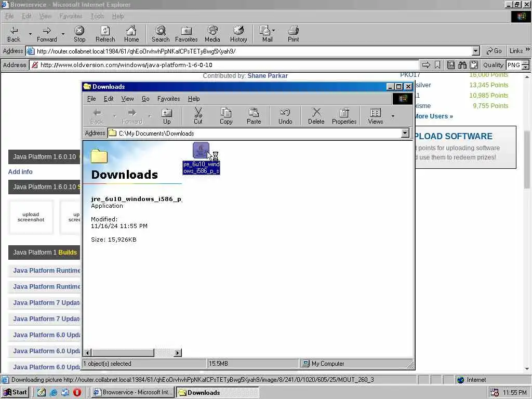Click Browservice go arrow icon

pyautogui.click(x=426, y=65)
